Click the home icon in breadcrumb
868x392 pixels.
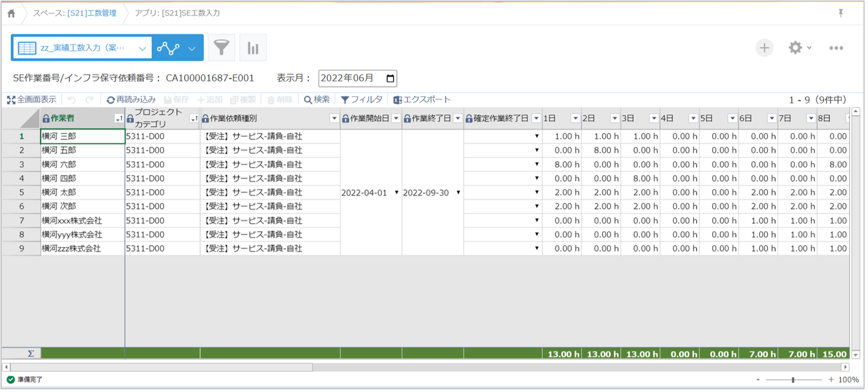11,13
